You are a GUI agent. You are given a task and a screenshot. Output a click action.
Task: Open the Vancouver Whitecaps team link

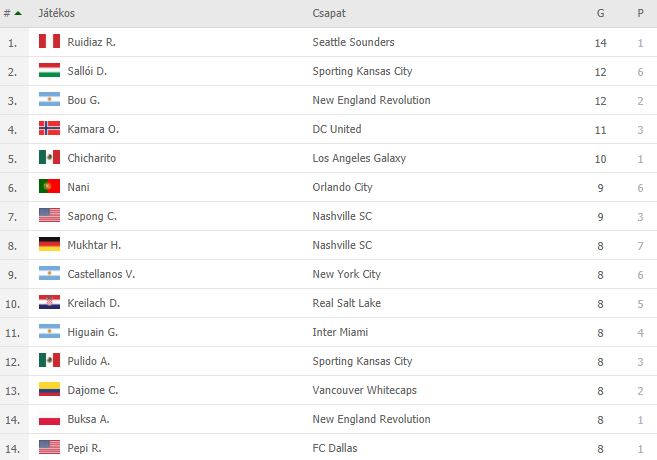coord(365,390)
